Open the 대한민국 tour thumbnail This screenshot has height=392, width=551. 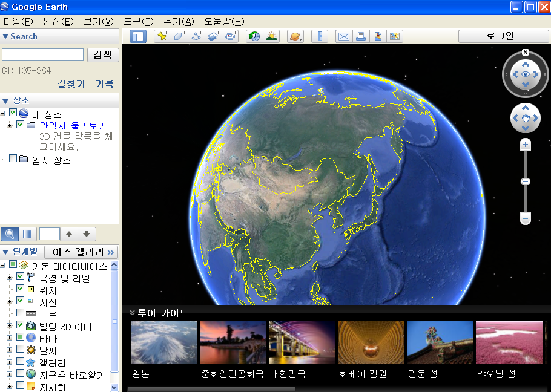(x=302, y=342)
